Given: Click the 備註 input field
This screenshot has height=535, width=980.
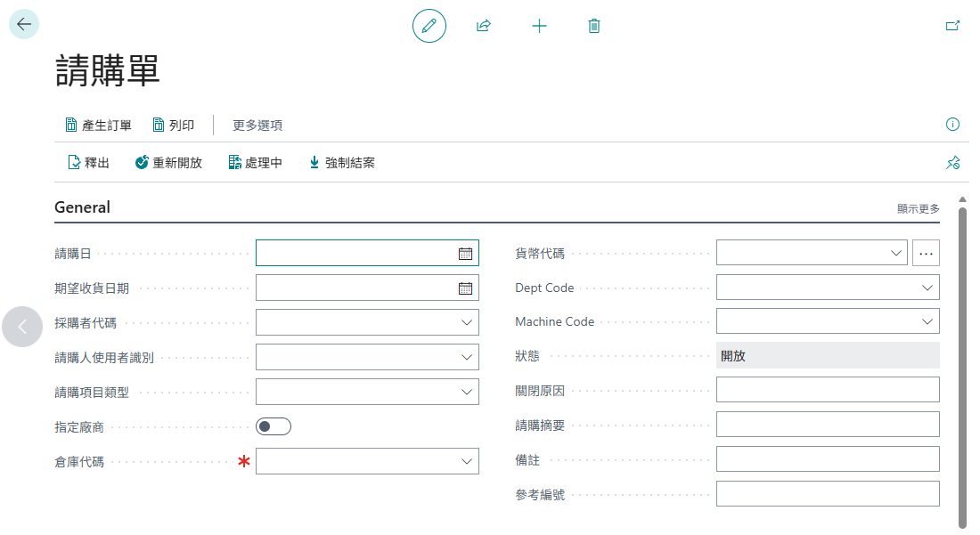Looking at the screenshot, I should tap(828, 458).
